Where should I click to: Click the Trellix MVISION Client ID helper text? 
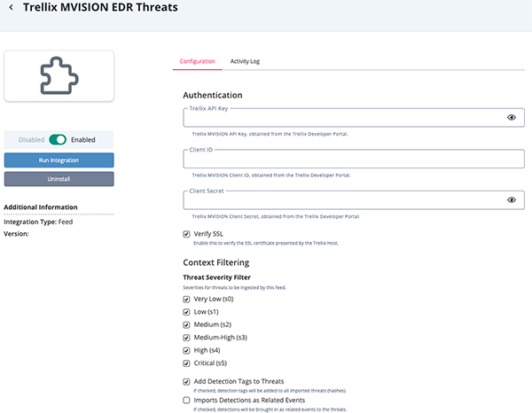(271, 175)
